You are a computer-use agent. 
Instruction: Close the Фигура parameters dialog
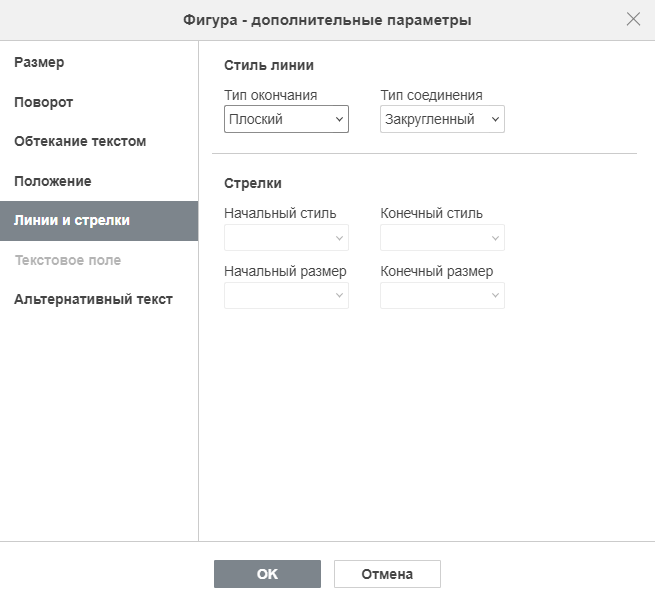point(633,19)
